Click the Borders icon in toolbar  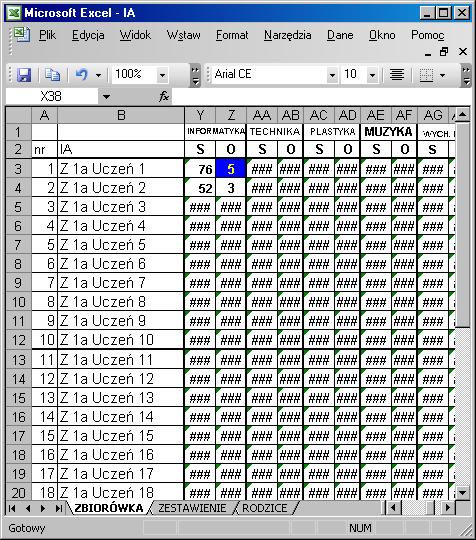tap(426, 75)
